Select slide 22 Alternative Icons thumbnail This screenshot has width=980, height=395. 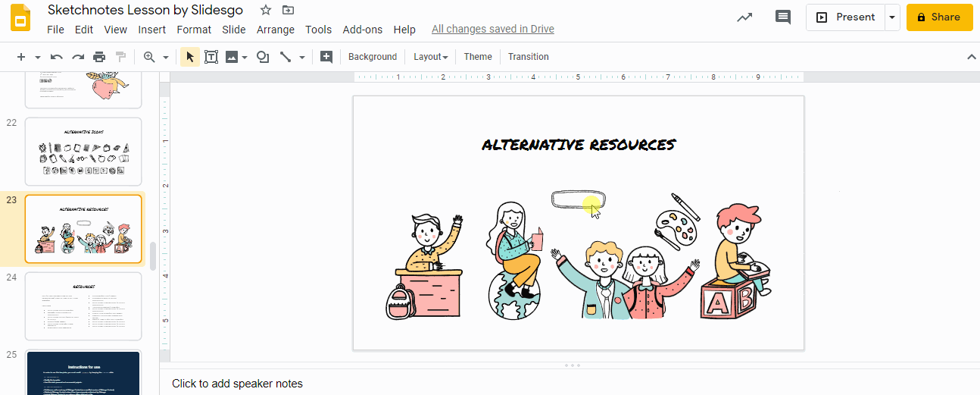(83, 152)
